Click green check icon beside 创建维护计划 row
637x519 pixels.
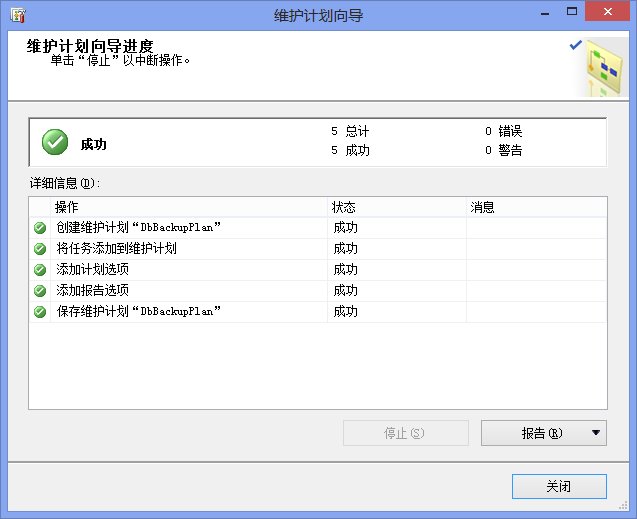coord(40,228)
